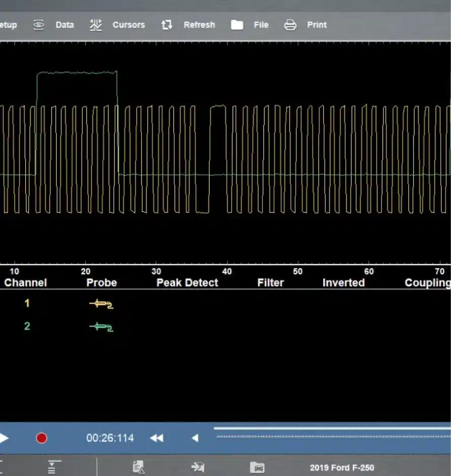Click the Filter column header
The image size is (461, 476).
point(271,283)
